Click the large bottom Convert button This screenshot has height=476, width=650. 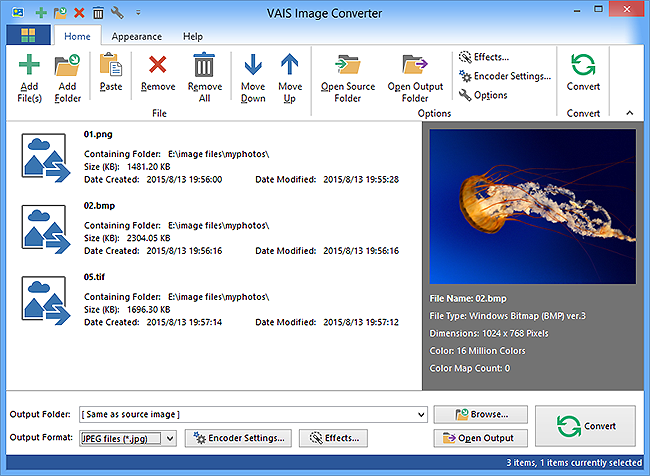585,426
